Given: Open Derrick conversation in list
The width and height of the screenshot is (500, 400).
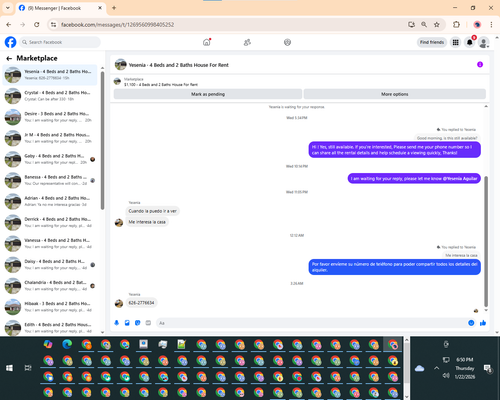Looking at the screenshot, I should coord(50,222).
